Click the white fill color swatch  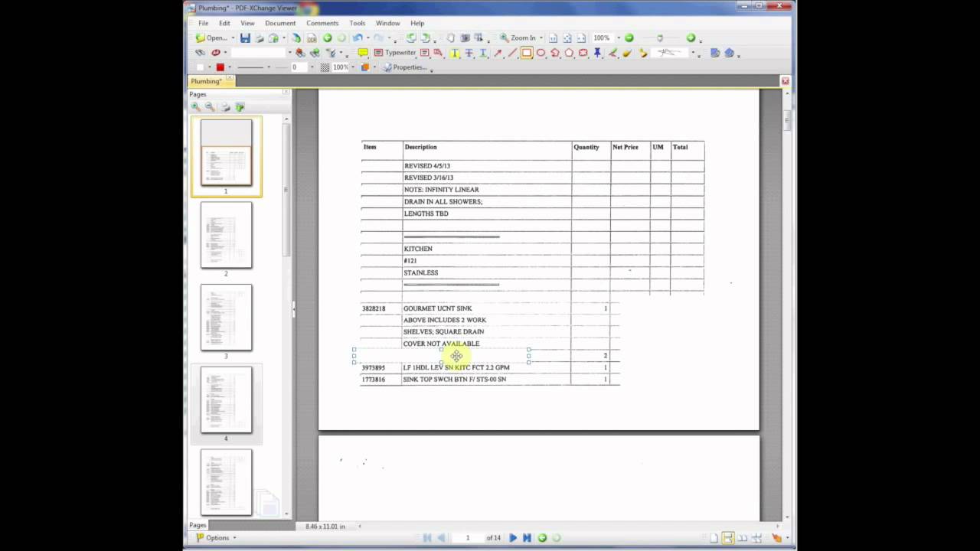coord(200,67)
